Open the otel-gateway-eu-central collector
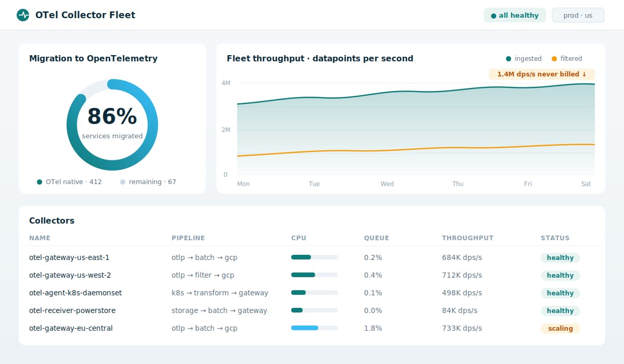 coord(71,328)
